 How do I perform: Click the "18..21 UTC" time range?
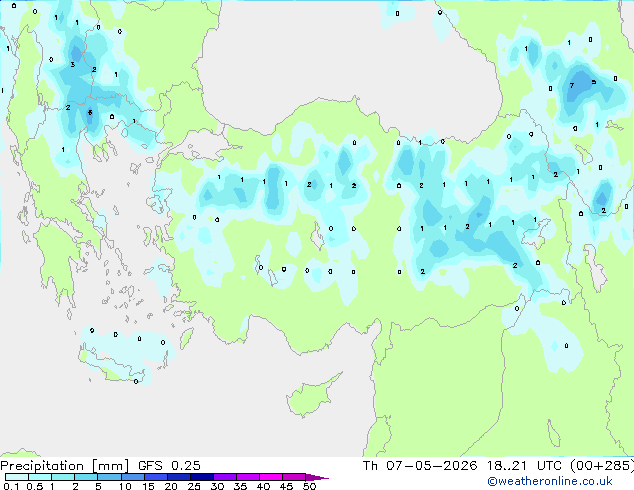[524, 466]
